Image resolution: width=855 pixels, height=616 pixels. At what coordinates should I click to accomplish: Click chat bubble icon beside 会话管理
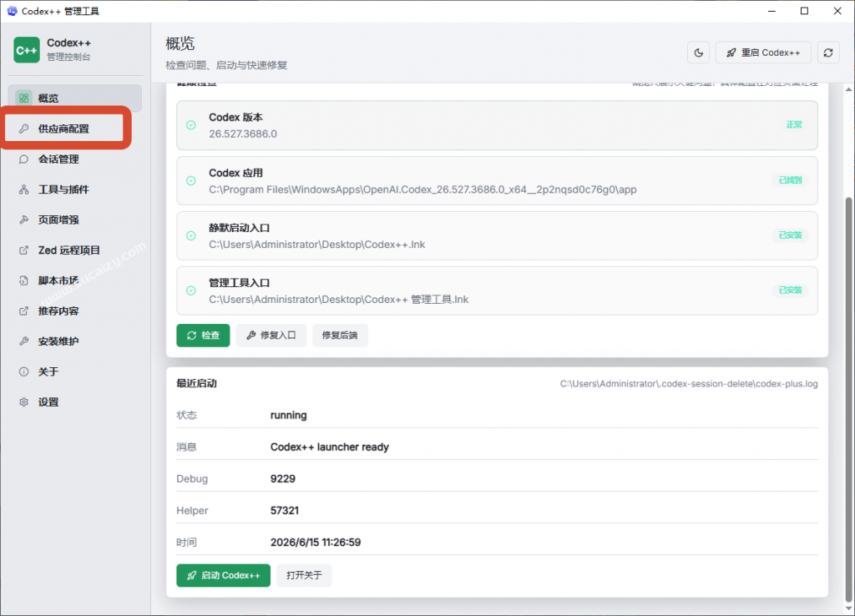[x=23, y=159]
